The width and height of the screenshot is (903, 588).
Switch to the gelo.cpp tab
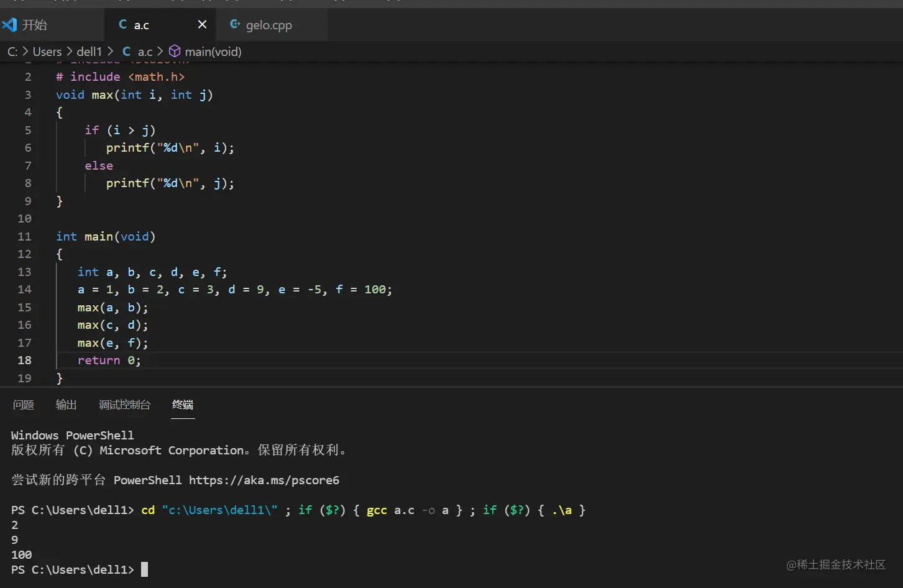point(268,25)
